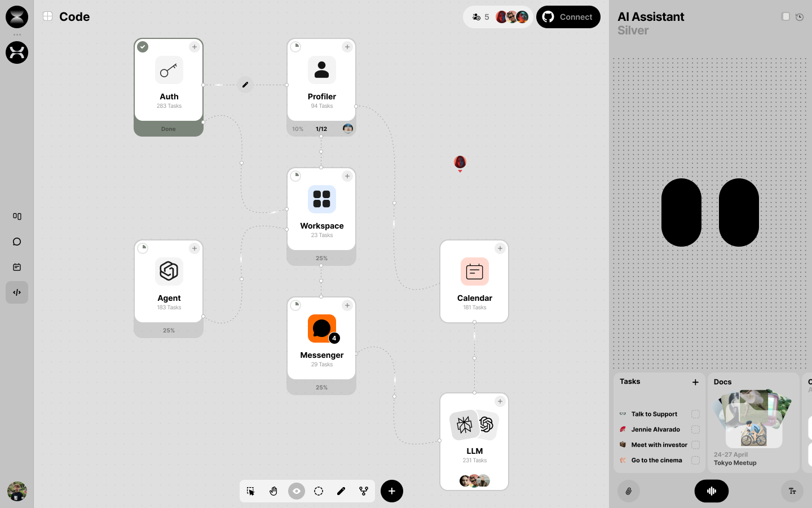The image size is (812, 508).
Task: Click the attachment paperclip icon
Action: 628,491
